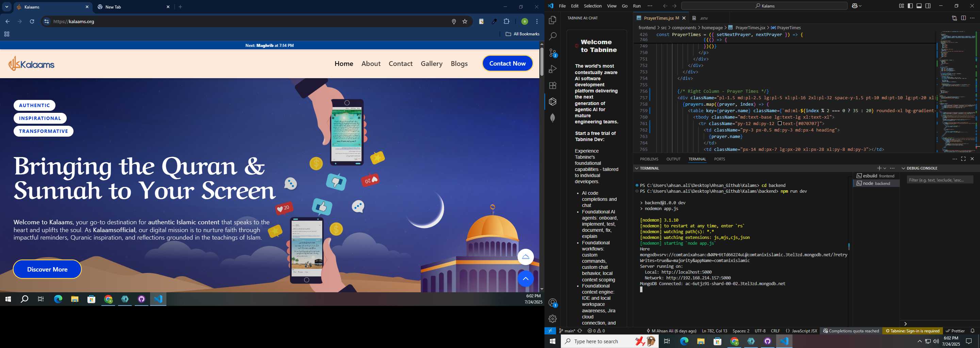Viewport: 980px width, 348px height.
Task: Change file encoding via UTF-8
Action: point(760,331)
